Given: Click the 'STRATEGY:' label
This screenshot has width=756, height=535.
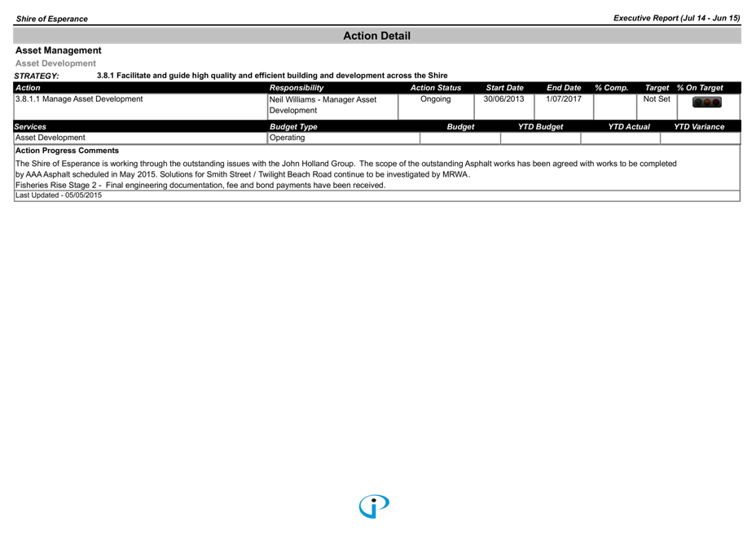Looking at the screenshot, I should coord(37,76).
